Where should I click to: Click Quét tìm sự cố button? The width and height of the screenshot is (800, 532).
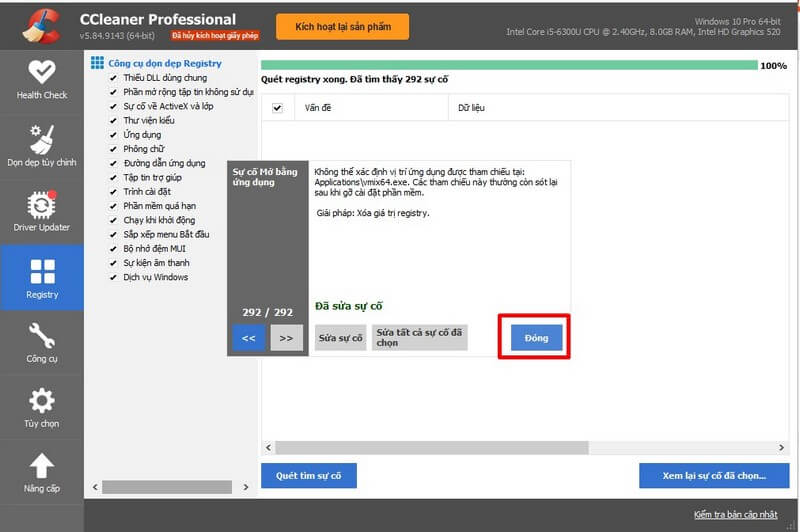308,476
